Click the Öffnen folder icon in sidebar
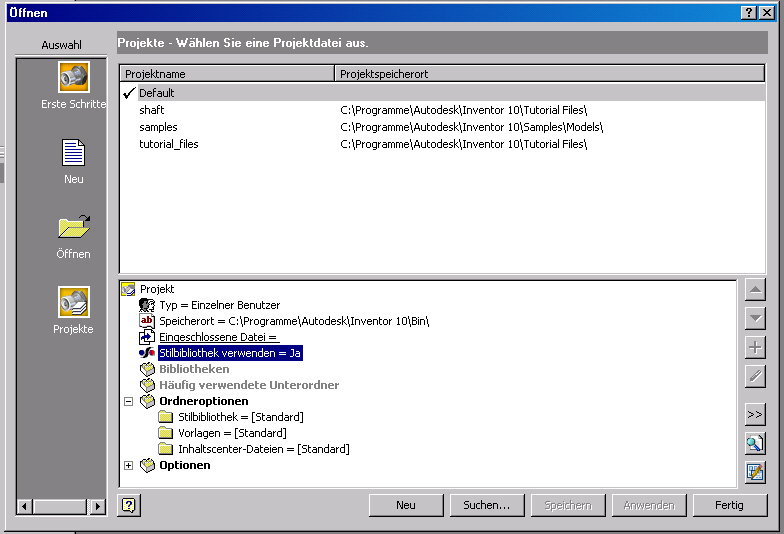 click(74, 228)
